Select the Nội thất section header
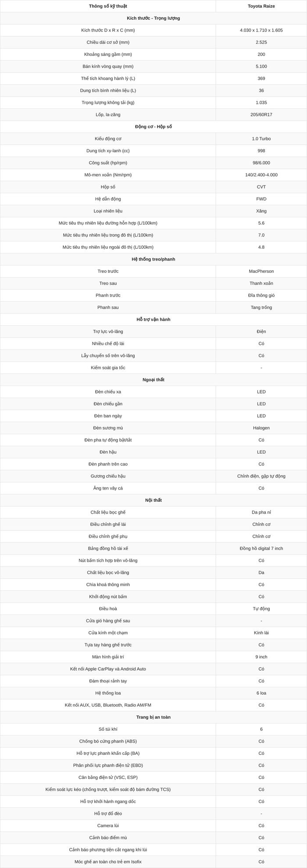 click(153, 500)
